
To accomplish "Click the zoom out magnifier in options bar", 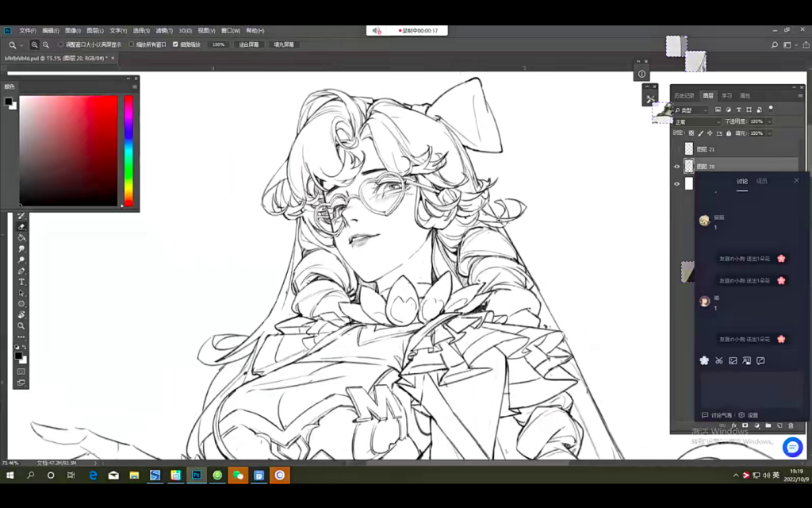I will coord(45,45).
